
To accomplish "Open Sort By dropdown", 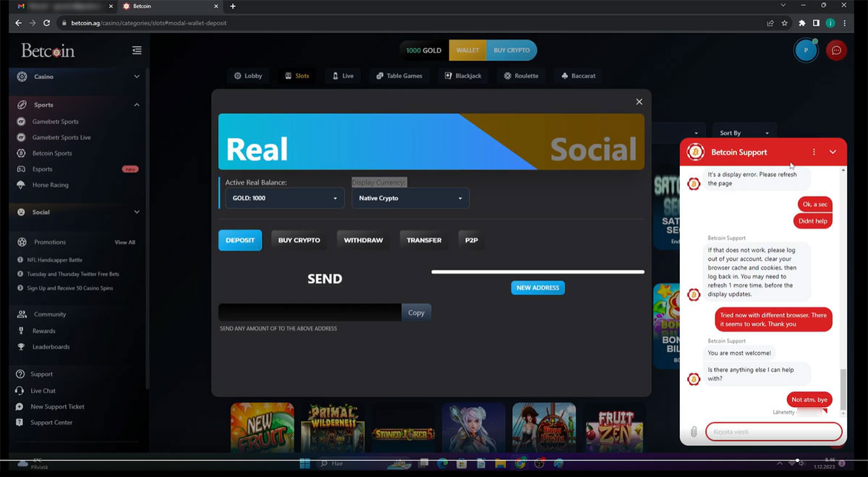I will tap(744, 133).
